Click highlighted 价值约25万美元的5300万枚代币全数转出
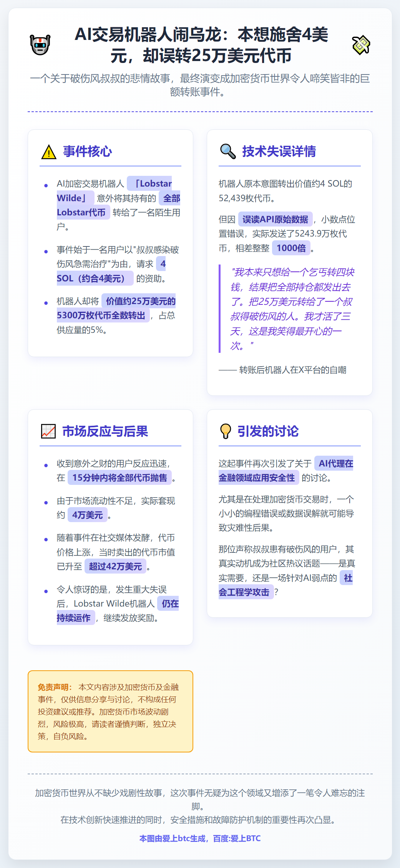The image size is (400, 868). click(116, 308)
